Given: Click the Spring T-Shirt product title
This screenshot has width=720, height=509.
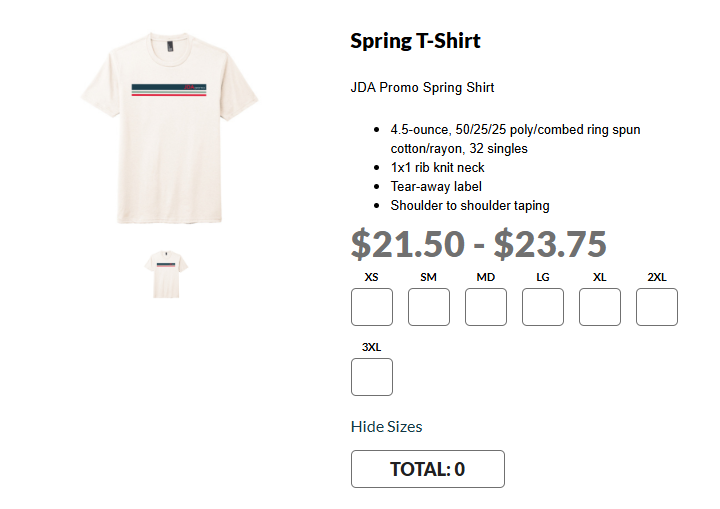Looking at the screenshot, I should [415, 41].
